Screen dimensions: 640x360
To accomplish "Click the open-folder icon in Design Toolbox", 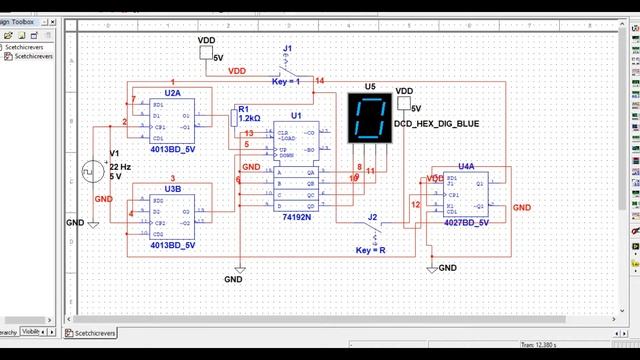I will pyautogui.click(x=8, y=36).
